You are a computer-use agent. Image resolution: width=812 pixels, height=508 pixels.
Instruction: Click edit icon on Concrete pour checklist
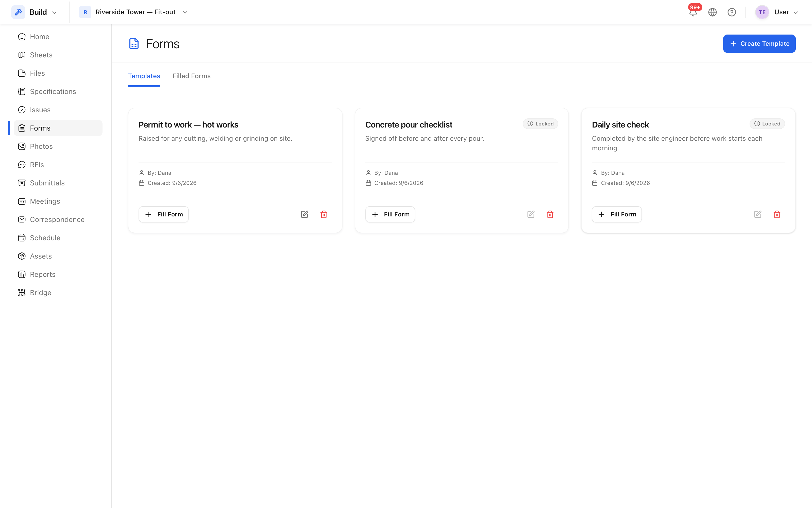pos(531,214)
